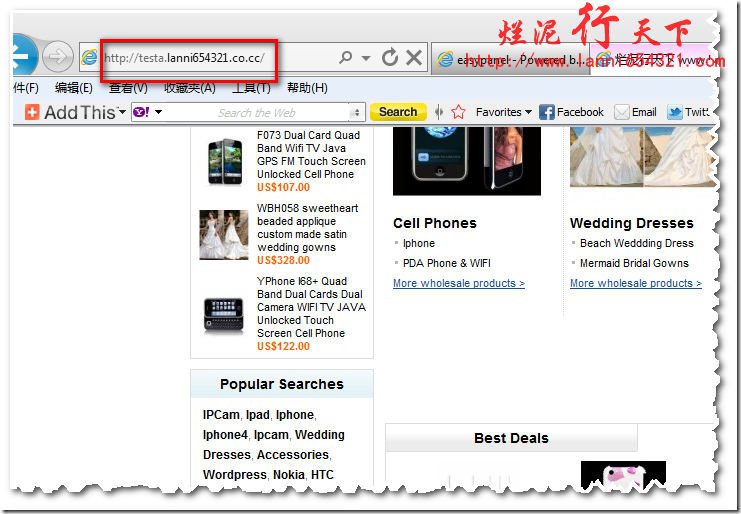Open the PDA Phone & WIFI link
The width and height of the screenshot is (741, 514).
click(x=447, y=263)
